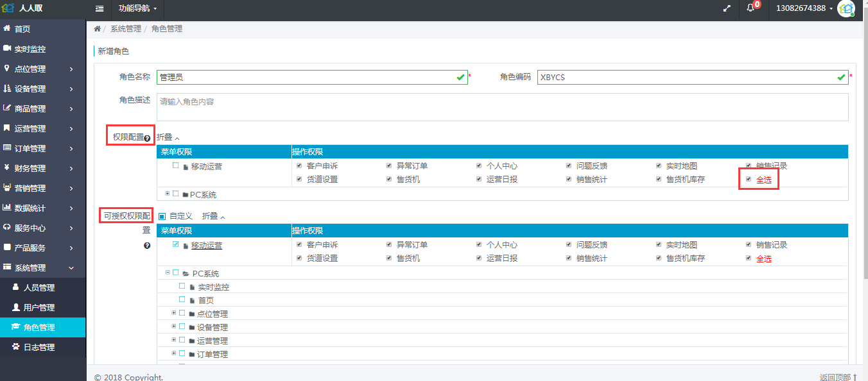The image size is (868, 381).
Task: Click the 用户管理 user icon
Action: [16, 307]
